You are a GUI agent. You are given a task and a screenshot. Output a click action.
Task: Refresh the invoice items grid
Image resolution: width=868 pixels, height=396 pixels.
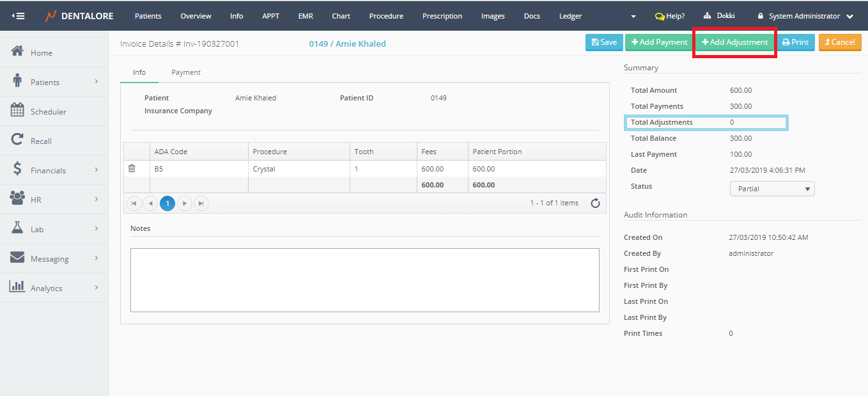pyautogui.click(x=595, y=203)
